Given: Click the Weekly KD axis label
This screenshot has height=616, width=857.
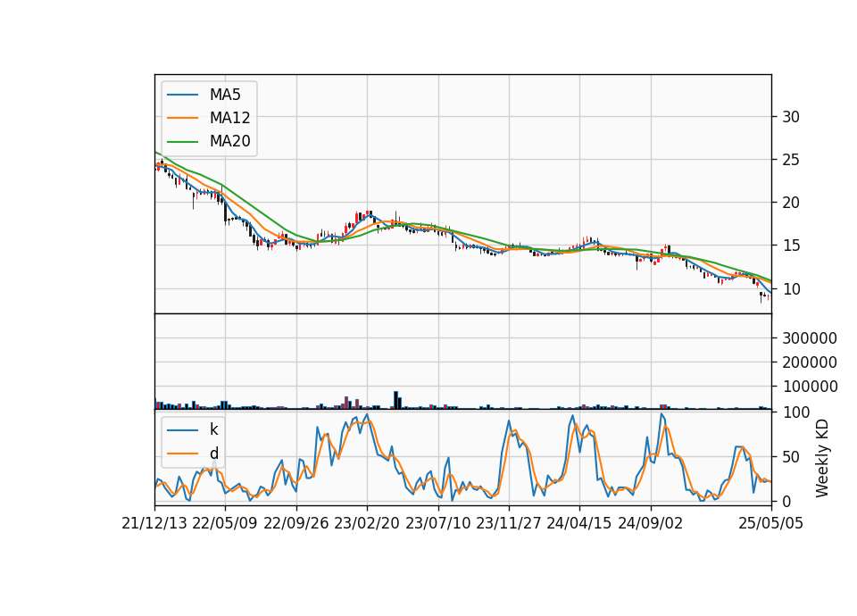Looking at the screenshot, I should [822, 458].
